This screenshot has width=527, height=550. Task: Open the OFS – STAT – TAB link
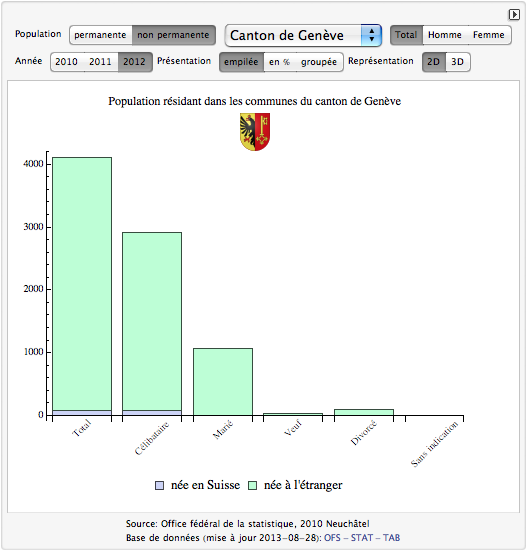pyautogui.click(x=362, y=538)
